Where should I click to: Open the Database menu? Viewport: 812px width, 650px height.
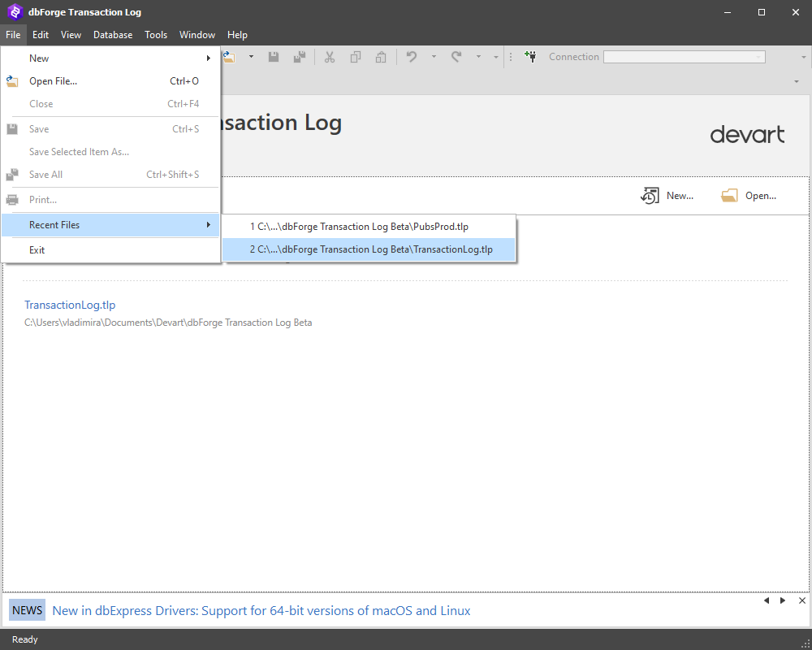pos(113,35)
